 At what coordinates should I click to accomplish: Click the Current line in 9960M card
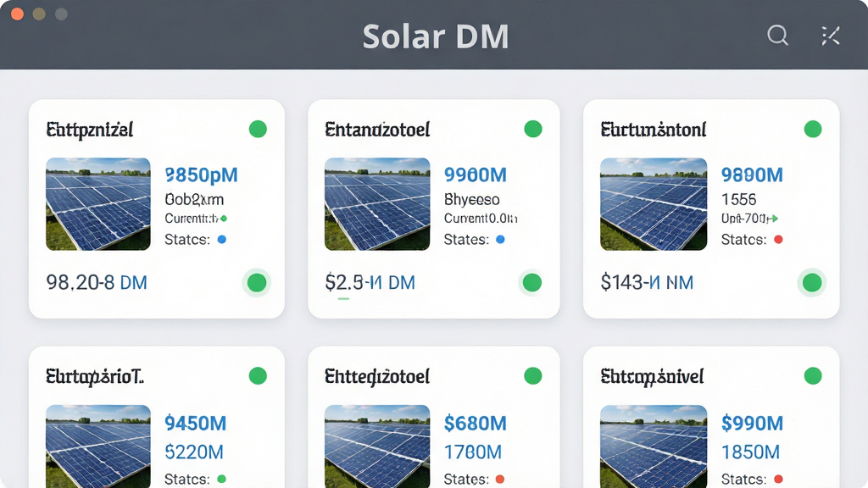pos(481,219)
